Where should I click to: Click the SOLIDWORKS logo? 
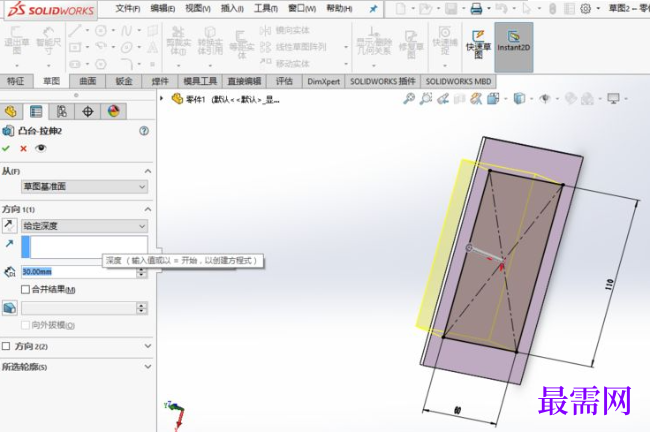pyautogui.click(x=51, y=10)
